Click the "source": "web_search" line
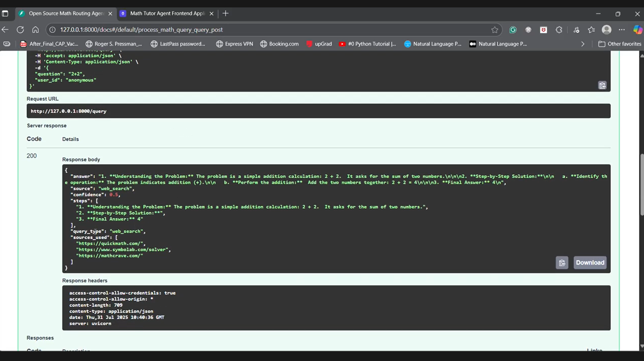The height and width of the screenshot is (361, 644). click(x=102, y=189)
